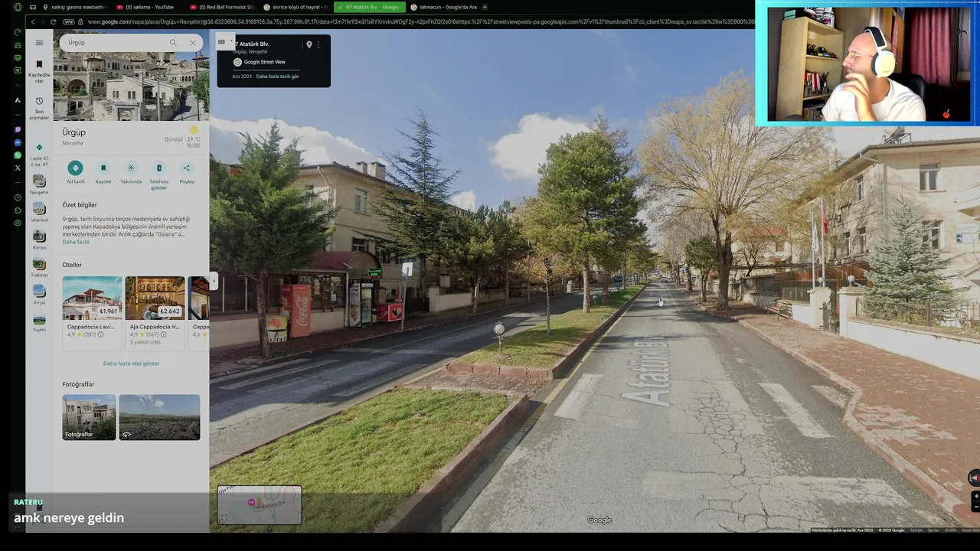Screen dimensions: 980x551
Task: Switch to sivrice köyü of hayrat tab
Action: (x=295, y=7)
